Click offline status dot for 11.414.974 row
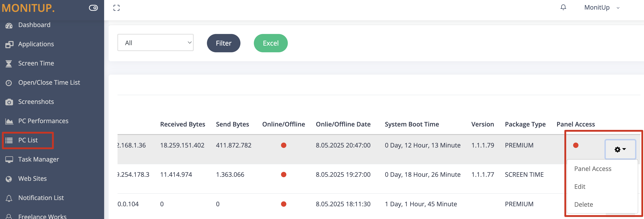This screenshot has width=644, height=219. (284, 175)
